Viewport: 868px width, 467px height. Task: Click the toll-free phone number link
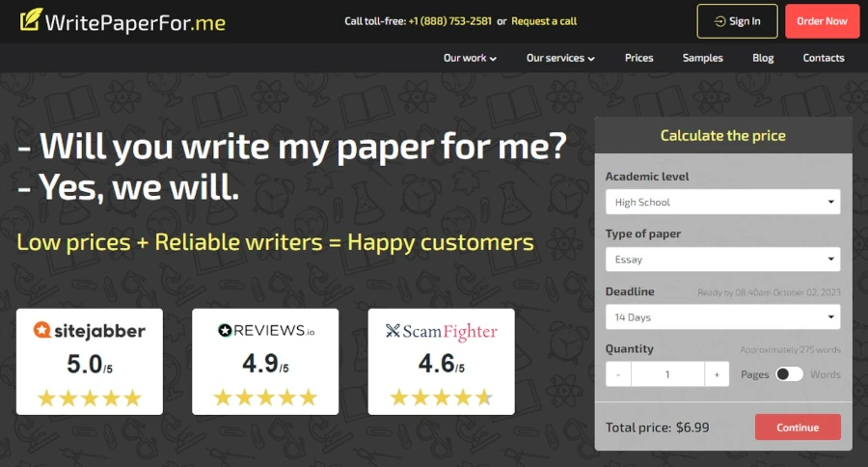[x=450, y=21]
